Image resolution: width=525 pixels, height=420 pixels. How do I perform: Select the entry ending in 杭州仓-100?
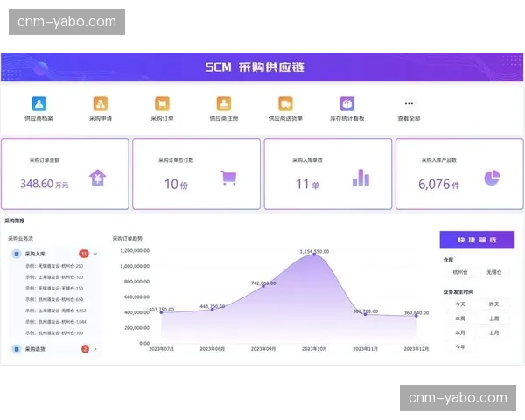pos(54,277)
